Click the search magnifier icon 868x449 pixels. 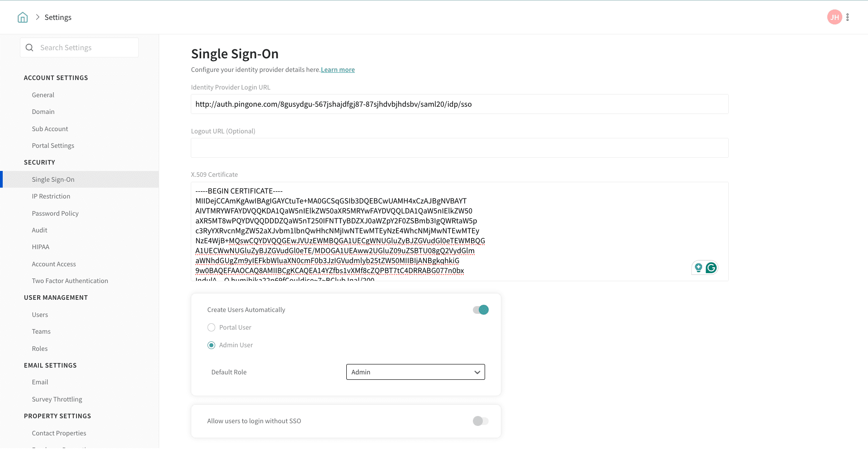coord(29,47)
